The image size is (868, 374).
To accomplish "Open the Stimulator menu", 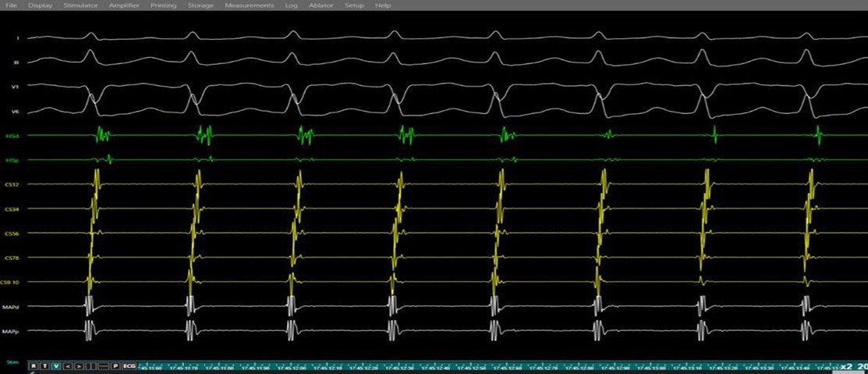I will [80, 5].
